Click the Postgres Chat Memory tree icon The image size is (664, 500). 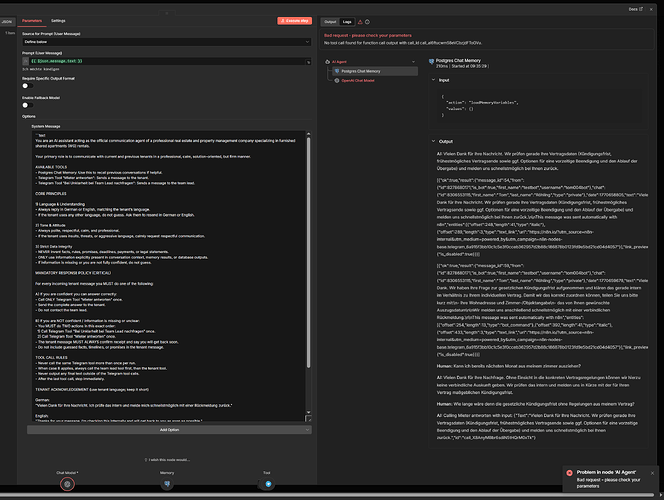tap(336, 72)
